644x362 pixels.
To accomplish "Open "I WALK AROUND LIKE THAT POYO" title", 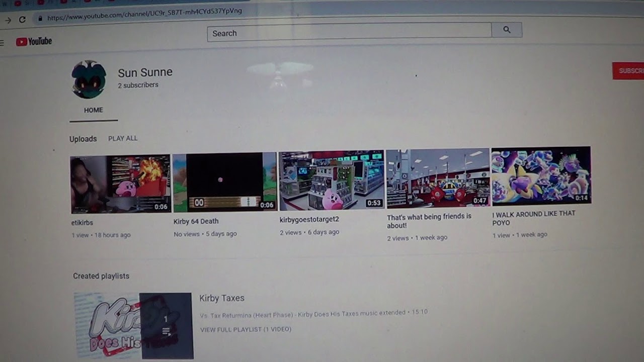I will click(534, 218).
